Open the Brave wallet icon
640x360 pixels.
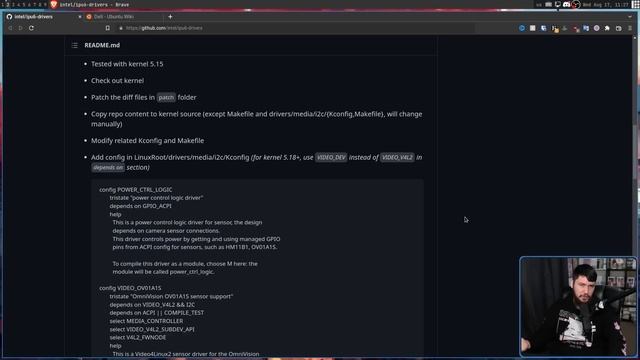pos(619,28)
